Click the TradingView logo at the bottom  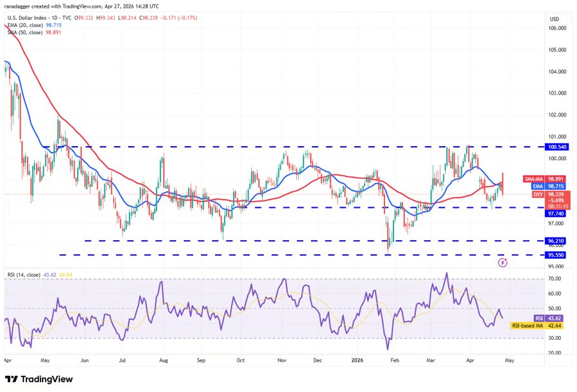39,379
